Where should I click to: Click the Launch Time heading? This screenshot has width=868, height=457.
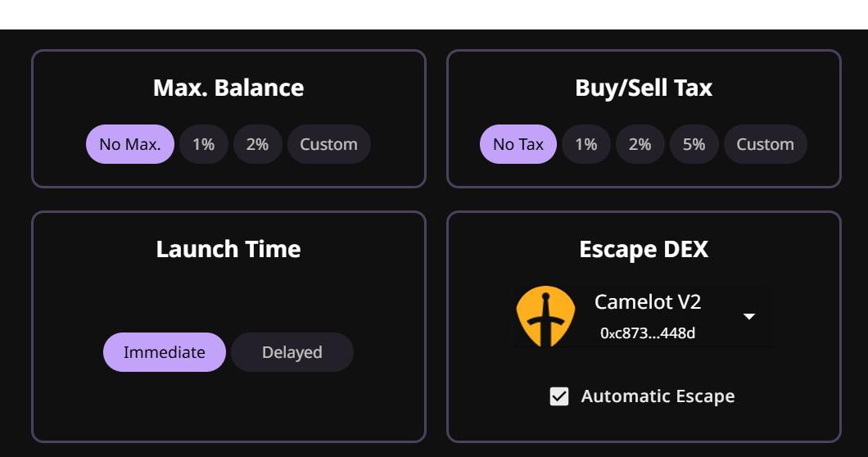[x=228, y=249]
